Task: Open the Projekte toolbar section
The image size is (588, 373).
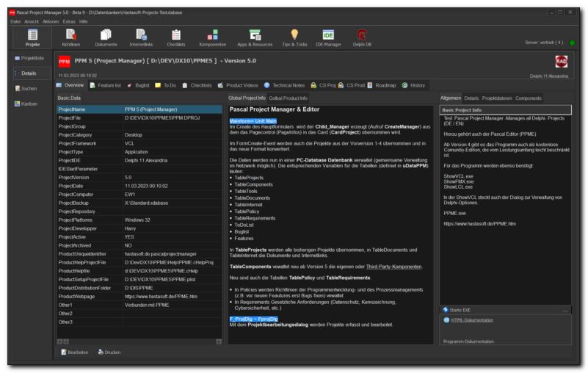Action: coord(32,37)
